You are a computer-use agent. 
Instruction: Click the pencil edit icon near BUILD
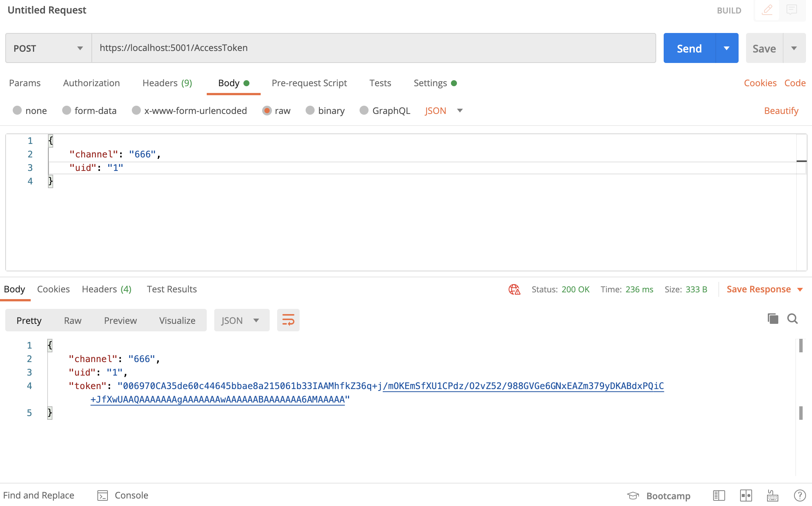(767, 10)
